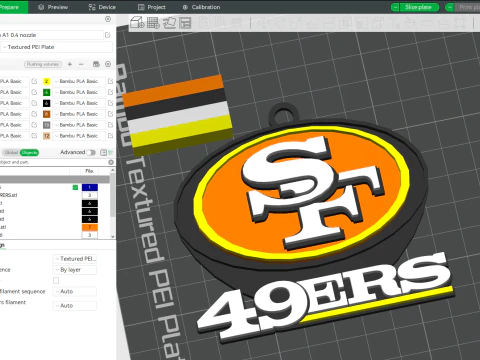
Task: Open filament 12 Bambu PLA Basic dropdown
Action: [x=79, y=136]
